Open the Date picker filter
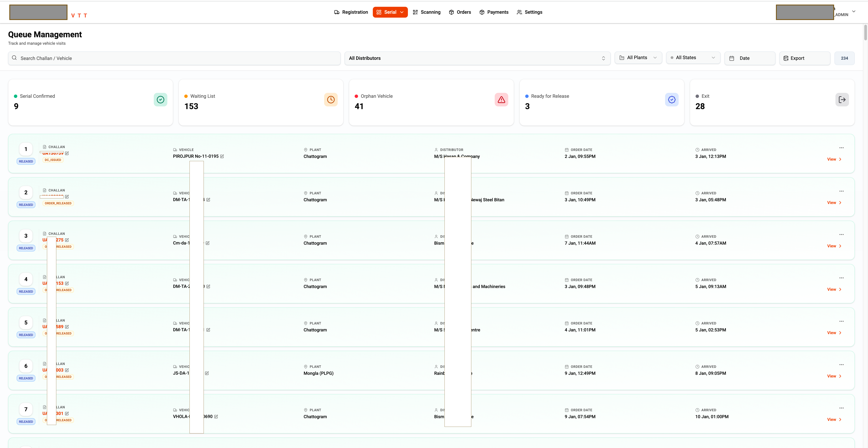The height and width of the screenshot is (448, 868). click(x=749, y=58)
